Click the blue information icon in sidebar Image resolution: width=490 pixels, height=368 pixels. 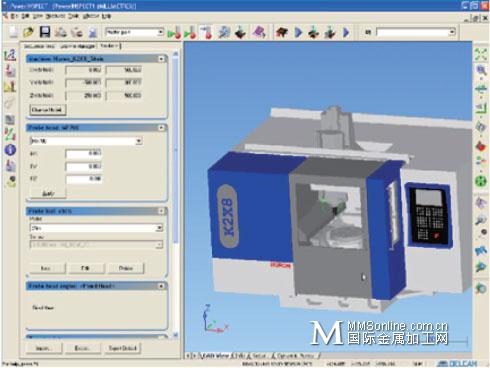[x=10, y=150]
